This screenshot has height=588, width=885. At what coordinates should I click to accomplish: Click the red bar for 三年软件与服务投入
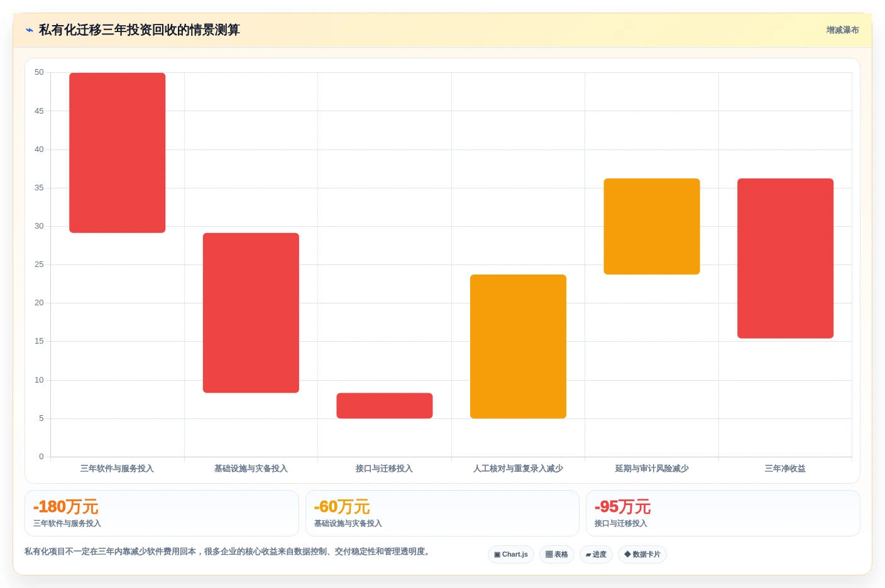[118, 153]
